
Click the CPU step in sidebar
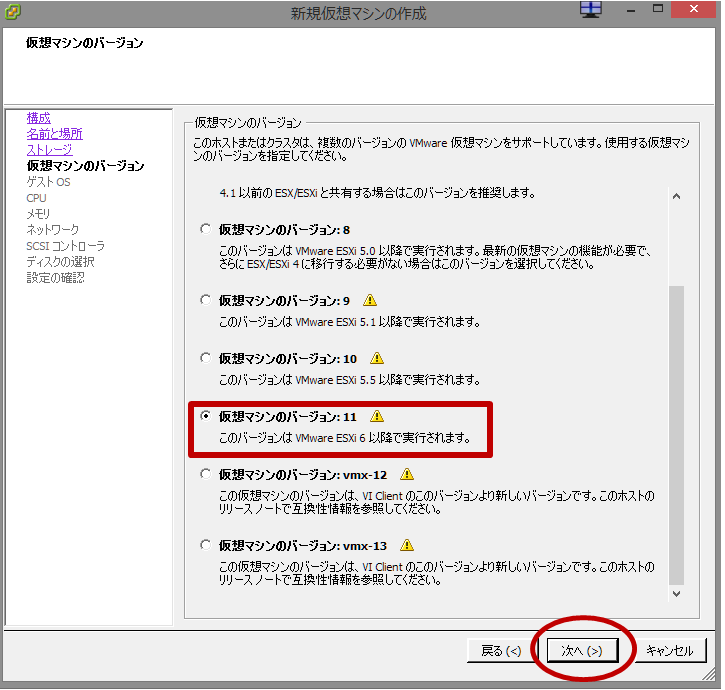[37, 198]
